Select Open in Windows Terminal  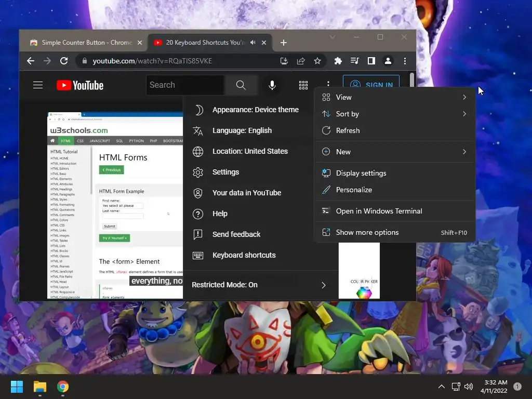[395, 211]
